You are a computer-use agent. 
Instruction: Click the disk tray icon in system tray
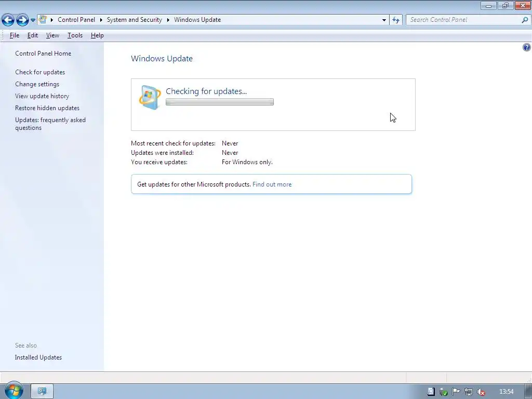[431, 392]
